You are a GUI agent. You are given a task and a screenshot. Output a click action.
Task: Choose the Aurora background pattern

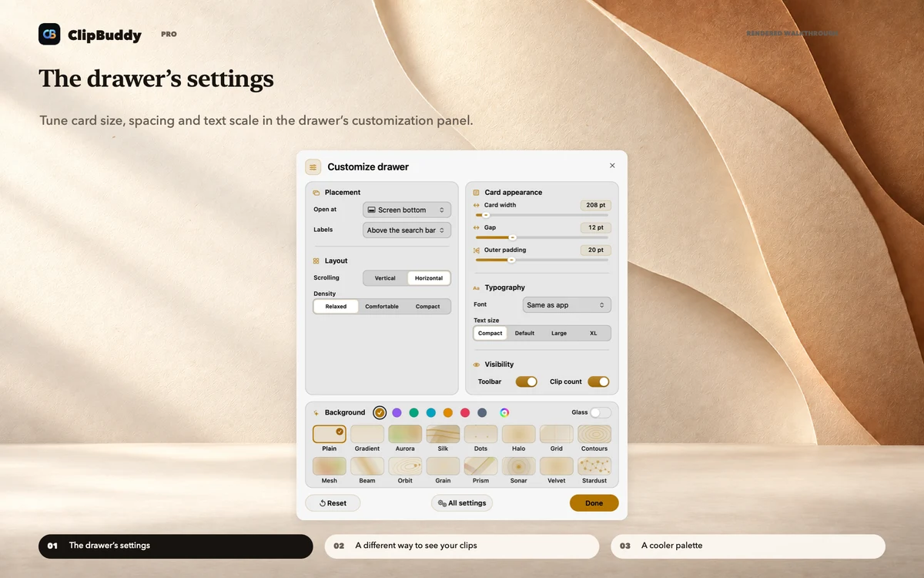[405, 434]
